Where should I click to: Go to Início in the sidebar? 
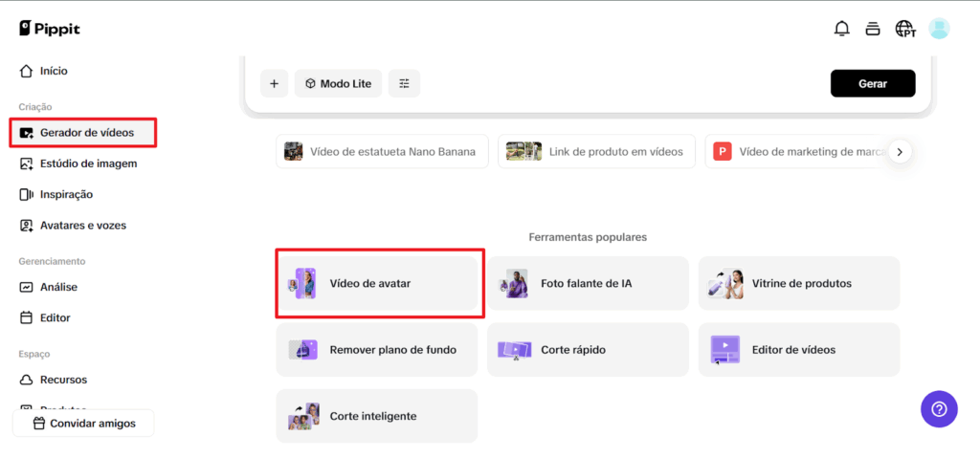[54, 71]
